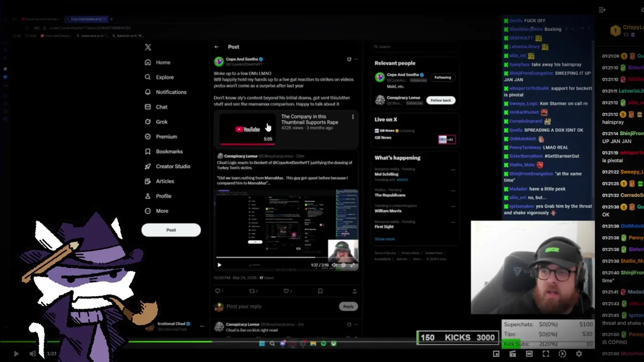
Task: Click the share icon under the post
Action: tap(354, 291)
